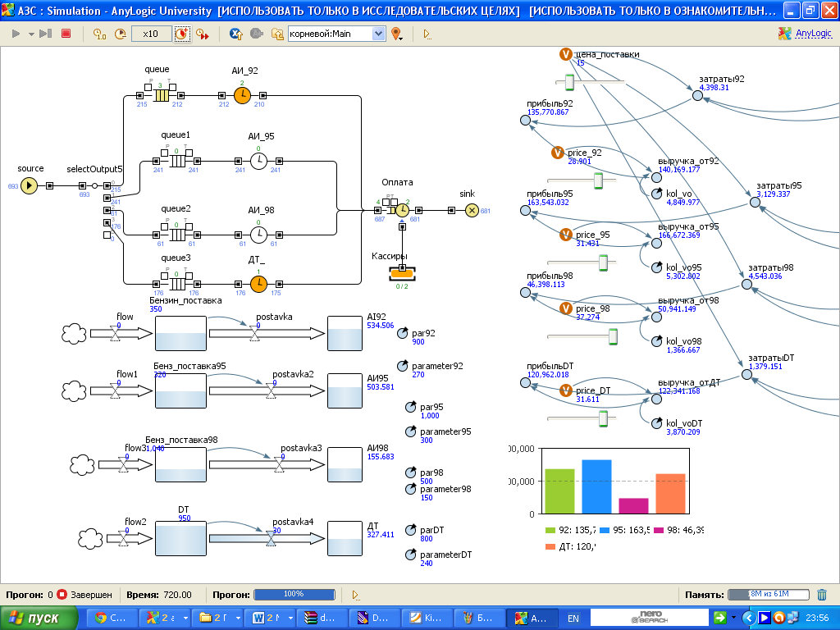Open the Chrome taskbar button
Screen dimensions: 840x630
(110, 619)
